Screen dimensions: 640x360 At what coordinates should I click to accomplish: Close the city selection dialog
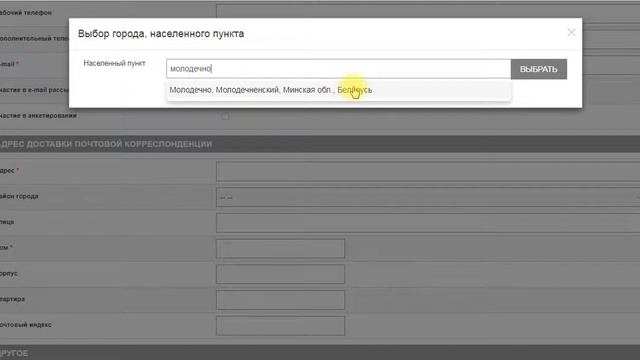pyautogui.click(x=571, y=33)
